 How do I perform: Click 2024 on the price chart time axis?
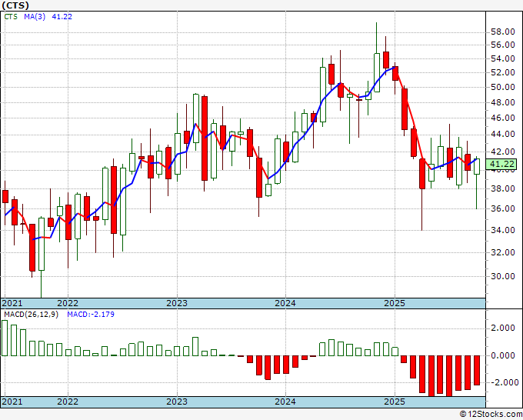point(285,303)
